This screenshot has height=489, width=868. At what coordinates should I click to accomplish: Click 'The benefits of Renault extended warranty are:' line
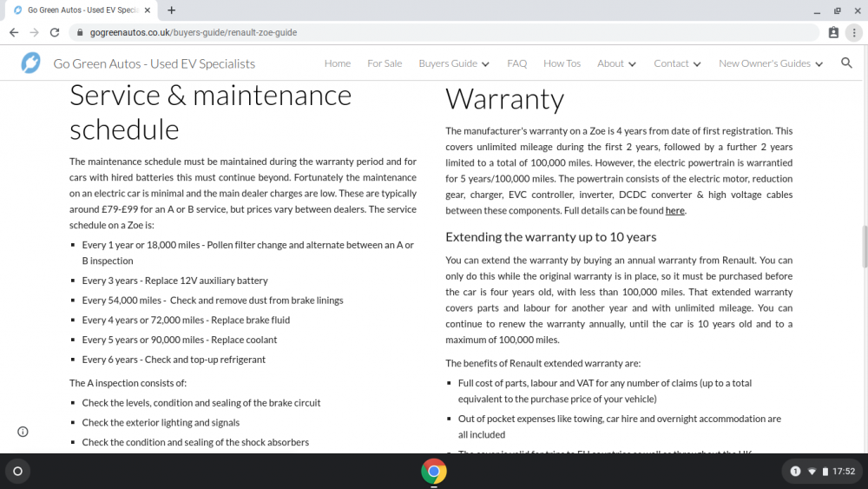click(x=543, y=363)
